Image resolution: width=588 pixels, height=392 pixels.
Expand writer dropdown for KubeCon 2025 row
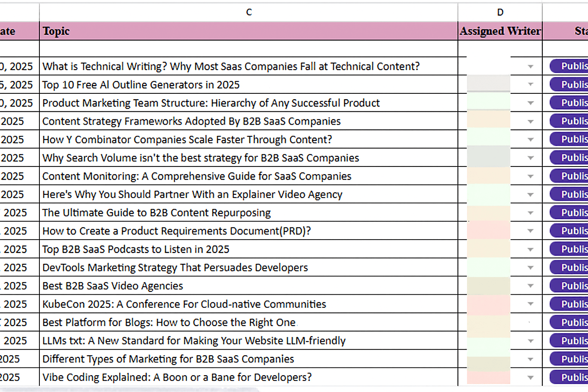click(x=531, y=304)
